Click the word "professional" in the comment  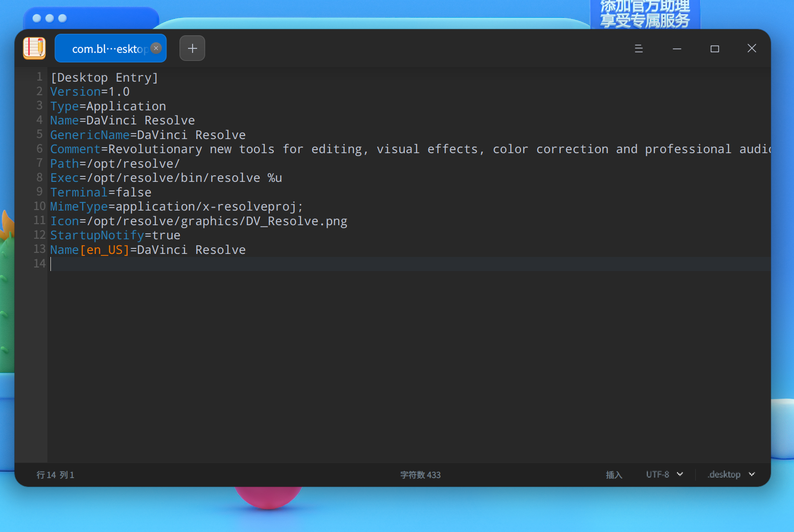688,149
